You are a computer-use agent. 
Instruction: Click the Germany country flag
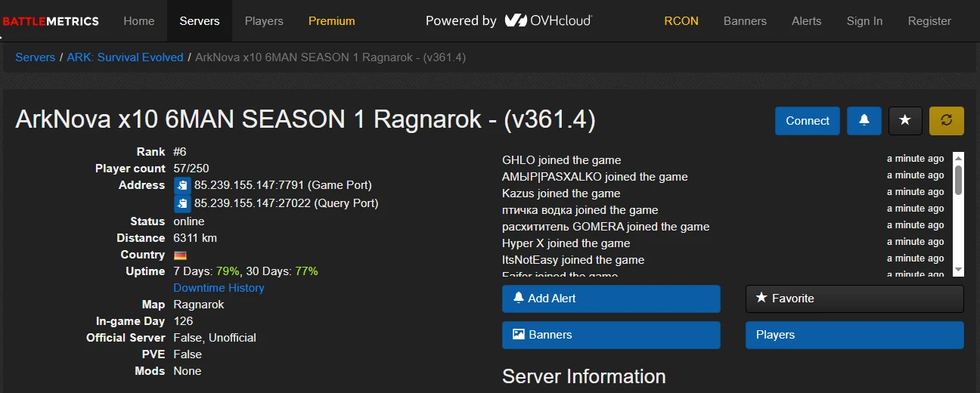180,255
